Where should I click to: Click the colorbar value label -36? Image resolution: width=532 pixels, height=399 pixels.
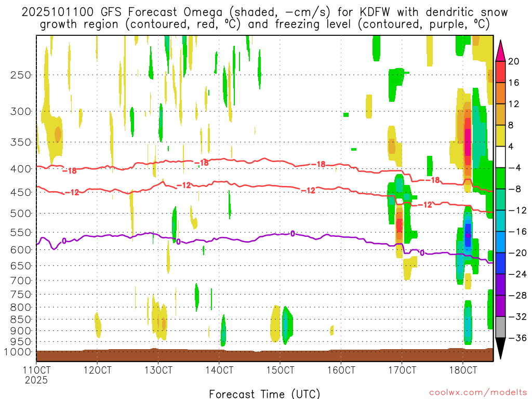point(517,338)
